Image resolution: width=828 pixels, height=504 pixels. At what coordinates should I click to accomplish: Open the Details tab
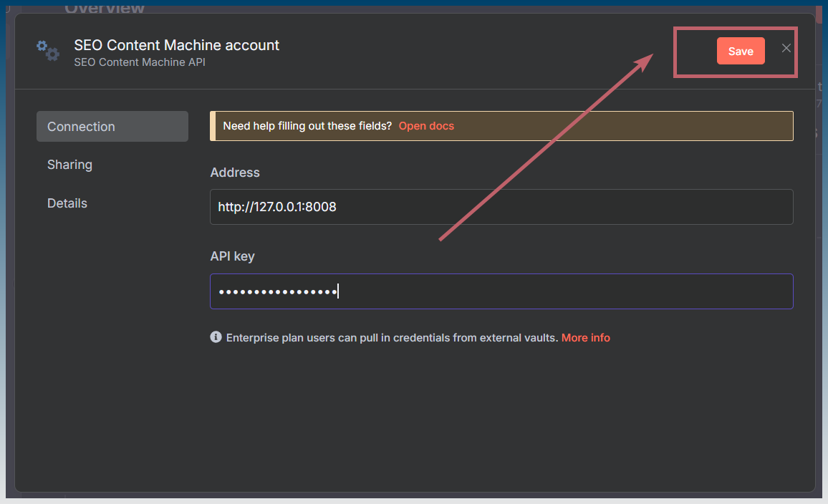[x=67, y=203]
